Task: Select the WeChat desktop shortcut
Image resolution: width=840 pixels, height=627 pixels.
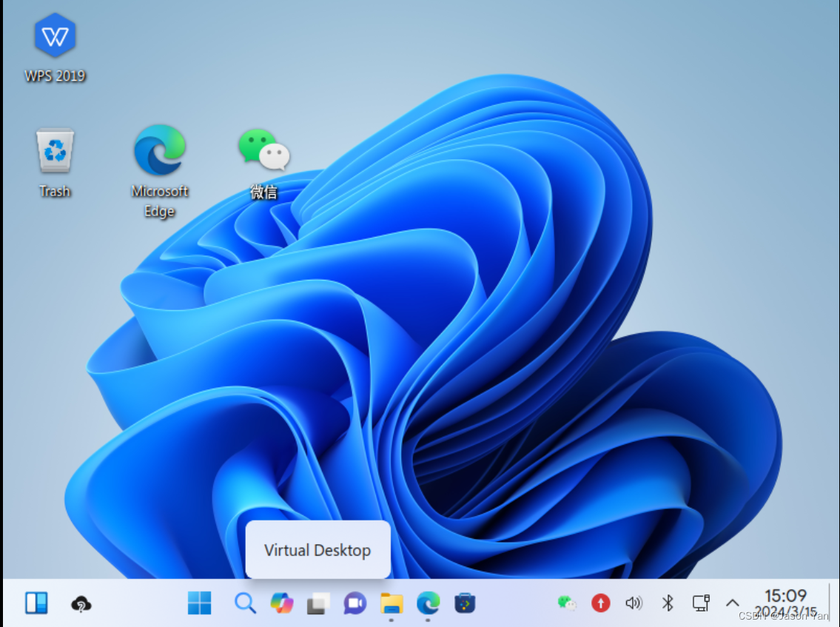Action: (264, 163)
